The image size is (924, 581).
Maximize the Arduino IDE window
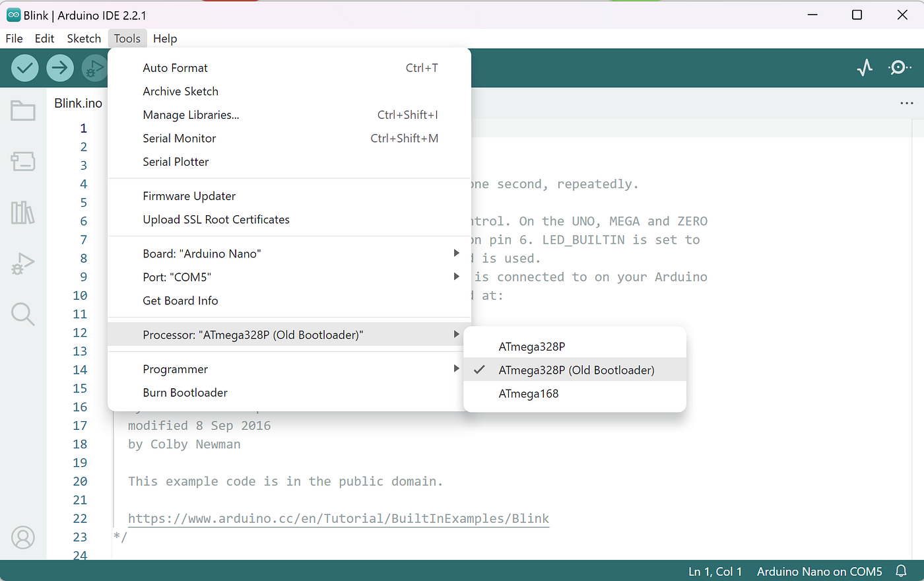857,15
